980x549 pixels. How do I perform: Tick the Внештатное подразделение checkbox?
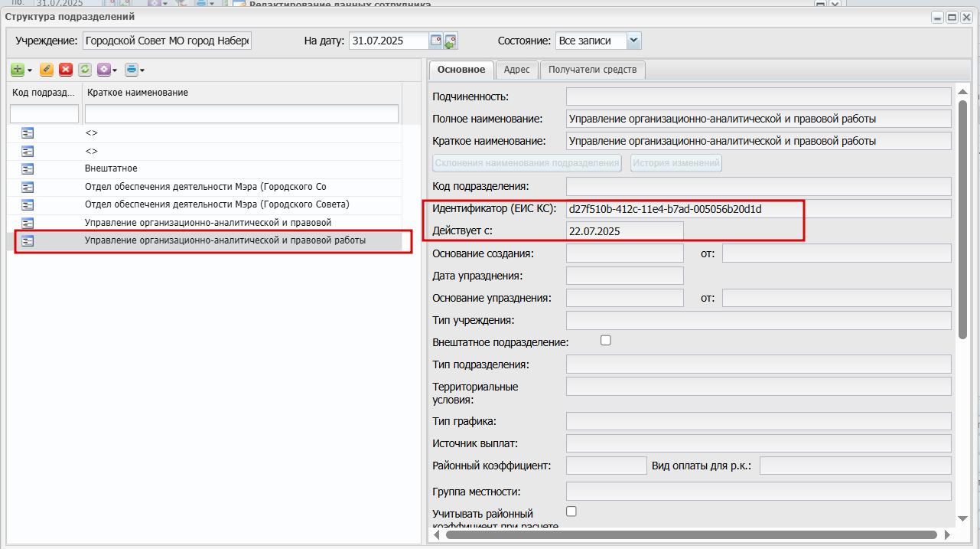[606, 340]
